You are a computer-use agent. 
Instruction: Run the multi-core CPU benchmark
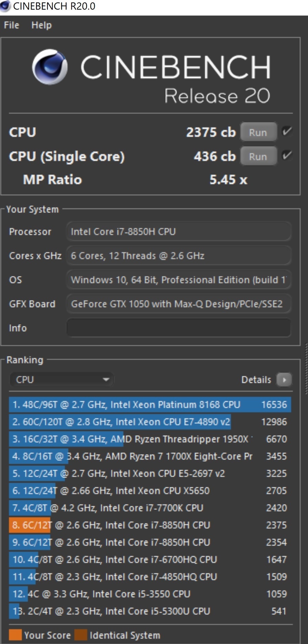(258, 132)
